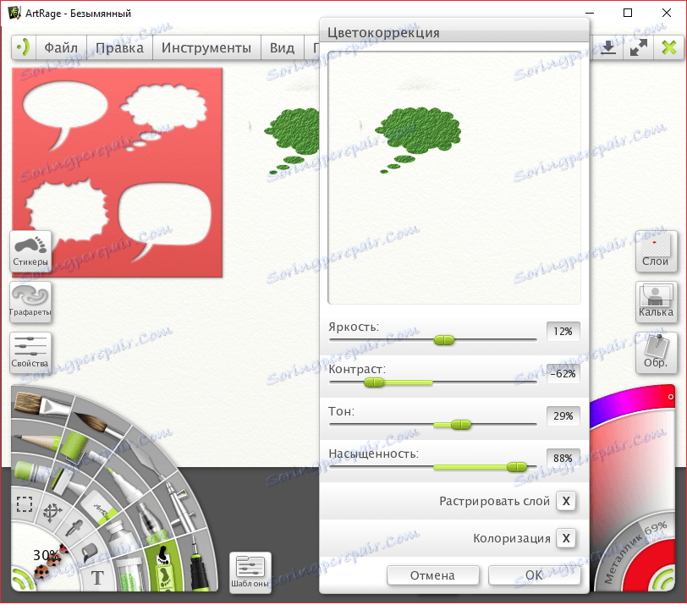Image resolution: width=687 pixels, height=616 pixels.
Task: Open the Стикеры stickers panel
Action: pos(30,251)
